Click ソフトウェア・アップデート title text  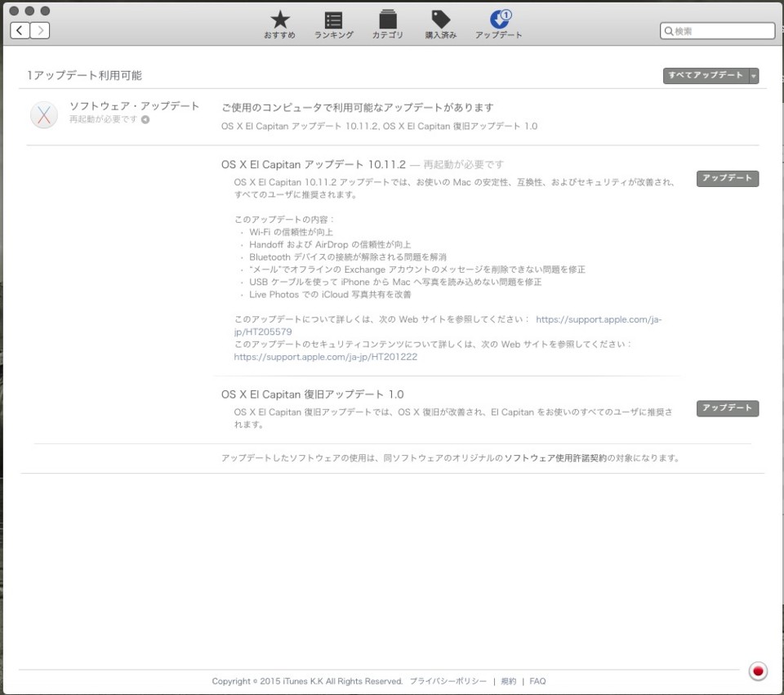click(x=134, y=106)
